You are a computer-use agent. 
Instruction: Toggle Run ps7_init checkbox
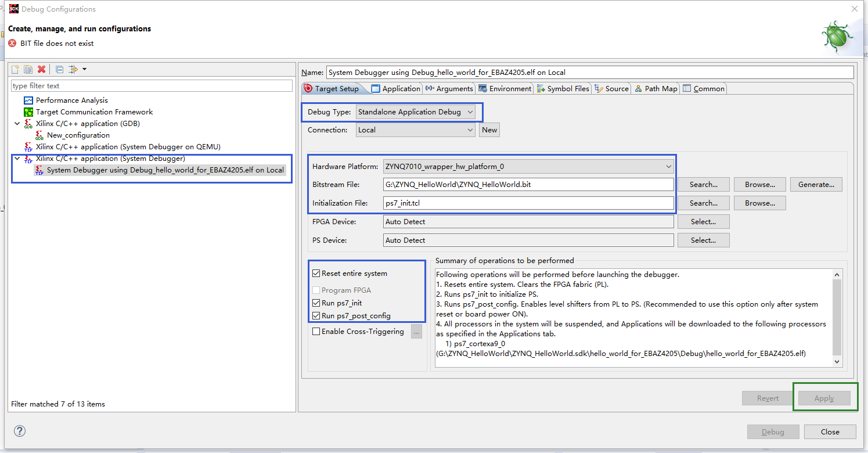316,303
